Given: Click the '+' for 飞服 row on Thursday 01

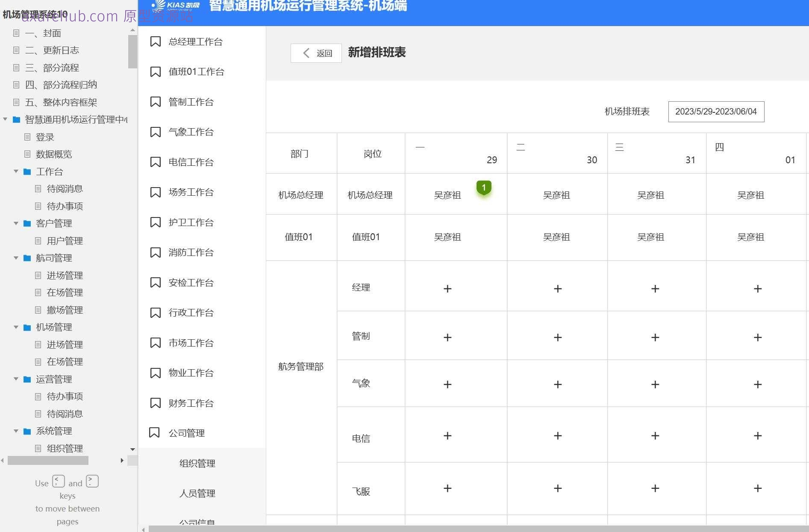Looking at the screenshot, I should (x=757, y=488).
